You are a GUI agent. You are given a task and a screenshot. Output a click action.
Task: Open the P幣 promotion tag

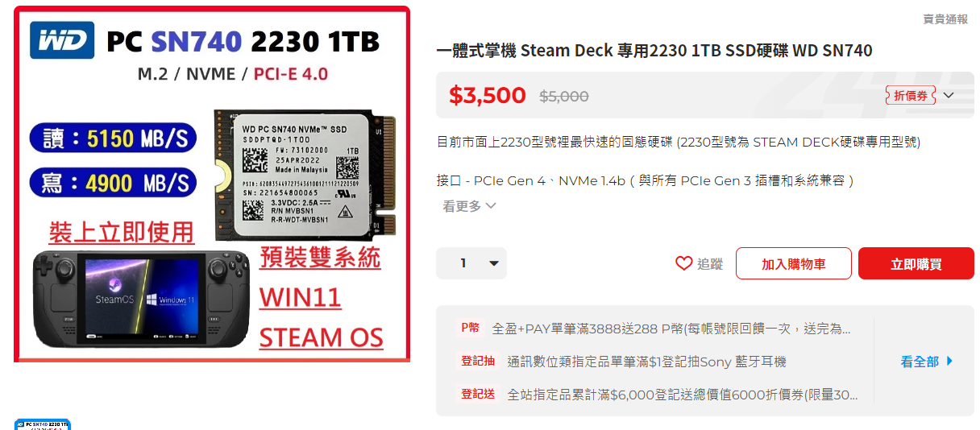[x=470, y=328]
